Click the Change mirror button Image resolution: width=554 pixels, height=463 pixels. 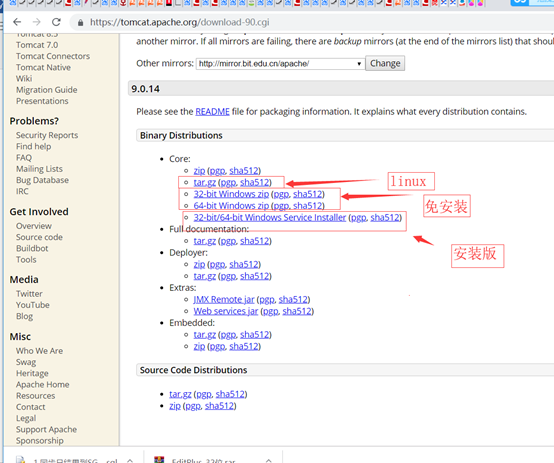pos(385,63)
